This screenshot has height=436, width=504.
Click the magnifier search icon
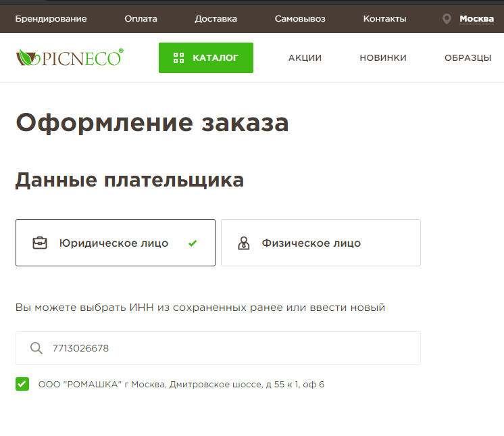(x=36, y=348)
